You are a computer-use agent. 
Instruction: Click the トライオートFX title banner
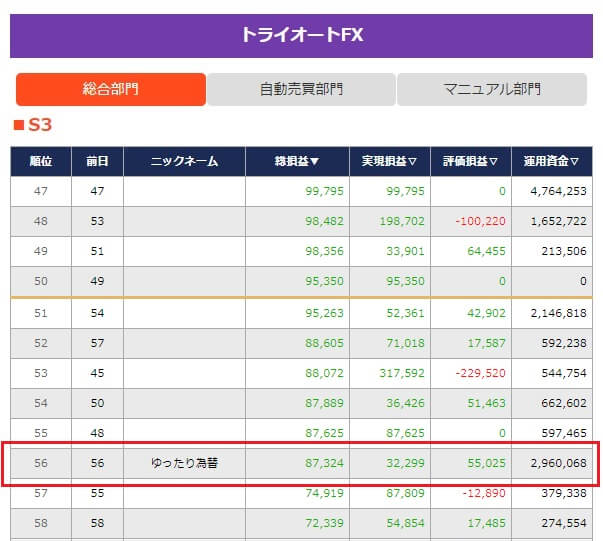click(302, 36)
